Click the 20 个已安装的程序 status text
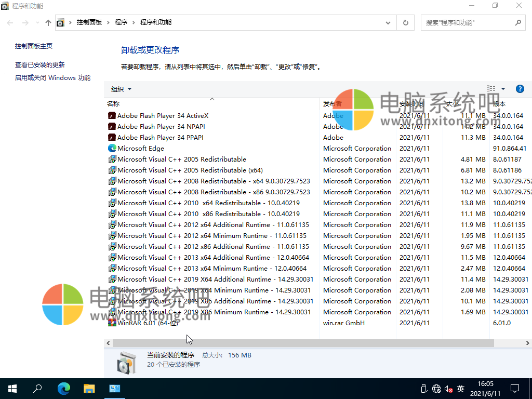The width and height of the screenshot is (532, 399). [174, 364]
